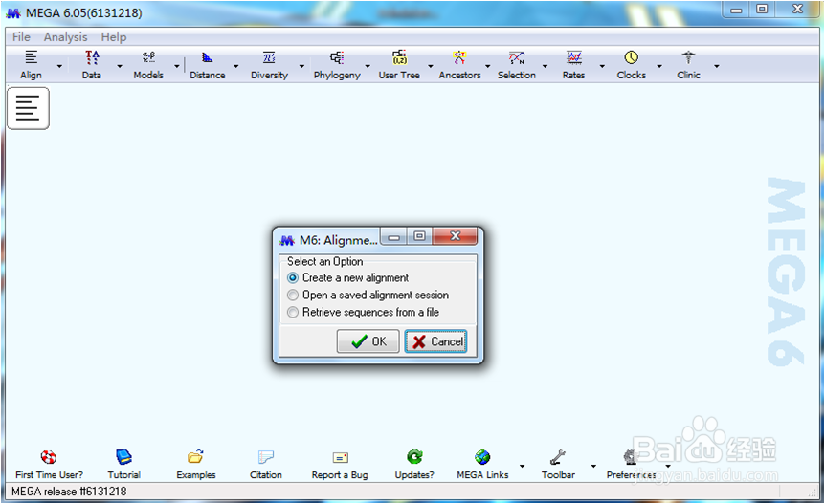Expand the bottom Toolbar dropdown arrow
825x504 pixels.
pyautogui.click(x=593, y=466)
